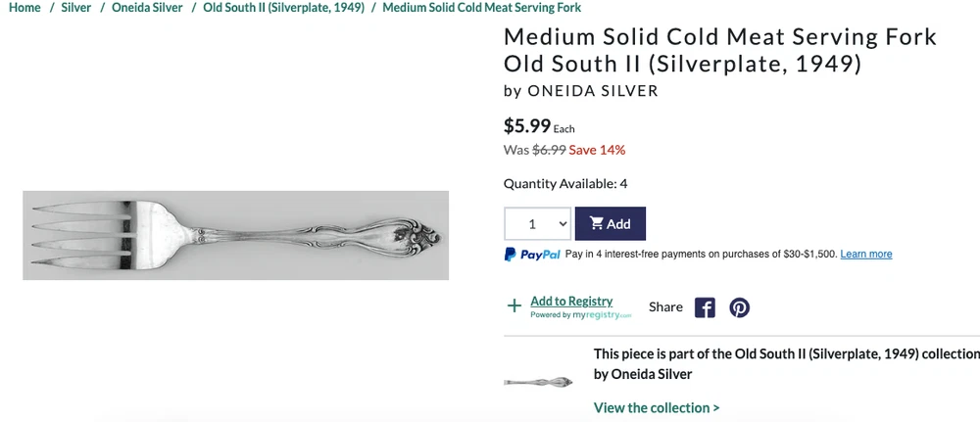Open the Oneida Silver breadcrumb link

(147, 8)
